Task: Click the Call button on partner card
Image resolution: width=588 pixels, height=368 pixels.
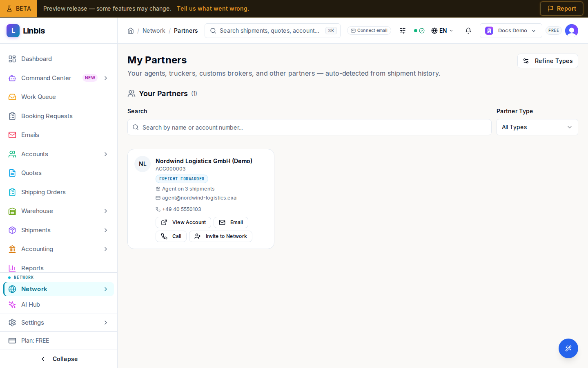Action: 171,236
